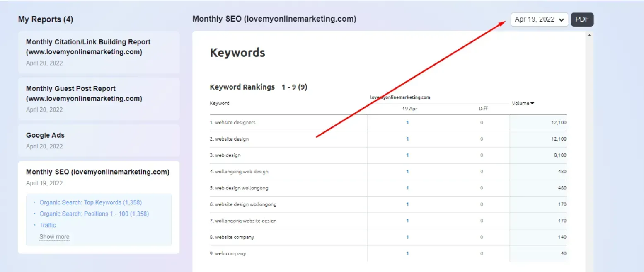The image size is (644, 272).
Task: Click keyword '4. wollongong web design'
Action: (239, 172)
